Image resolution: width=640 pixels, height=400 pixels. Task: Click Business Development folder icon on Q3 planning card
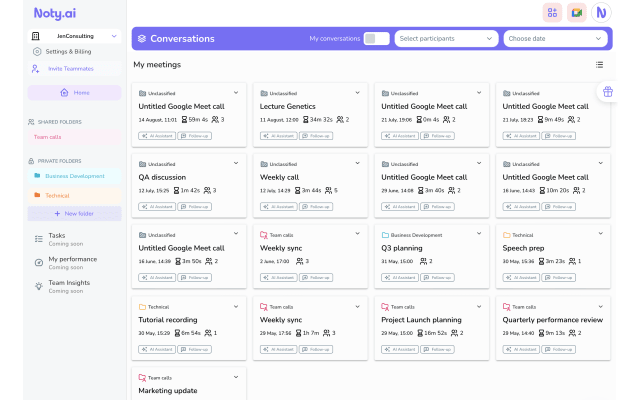385,235
